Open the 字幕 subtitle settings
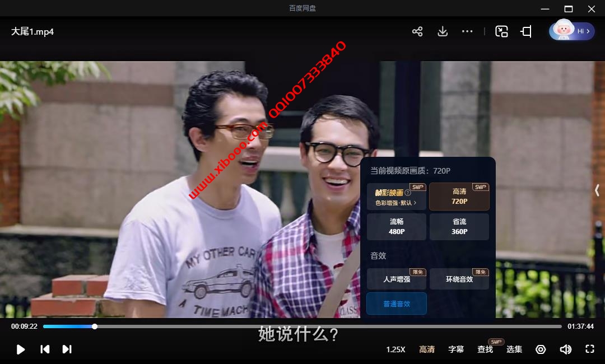This screenshot has height=364, width=605. 456,349
